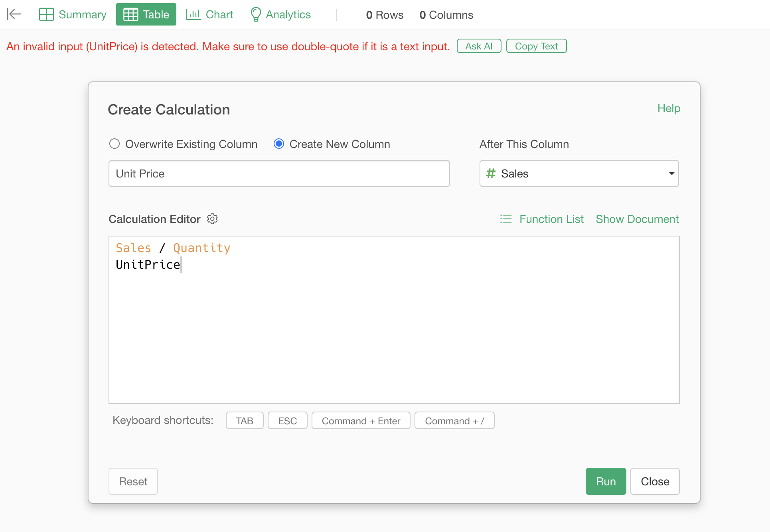Click the Ask AI button
Viewport: 770px width, 532px height.
479,46
